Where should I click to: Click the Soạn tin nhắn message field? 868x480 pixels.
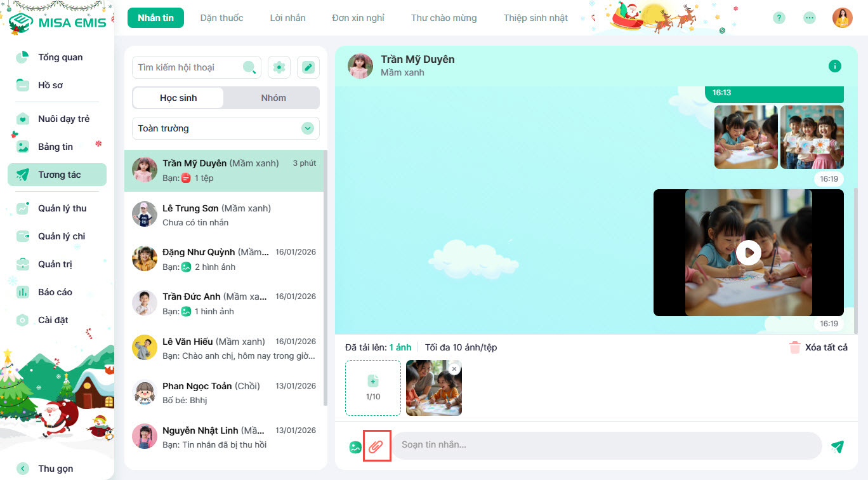click(x=606, y=445)
